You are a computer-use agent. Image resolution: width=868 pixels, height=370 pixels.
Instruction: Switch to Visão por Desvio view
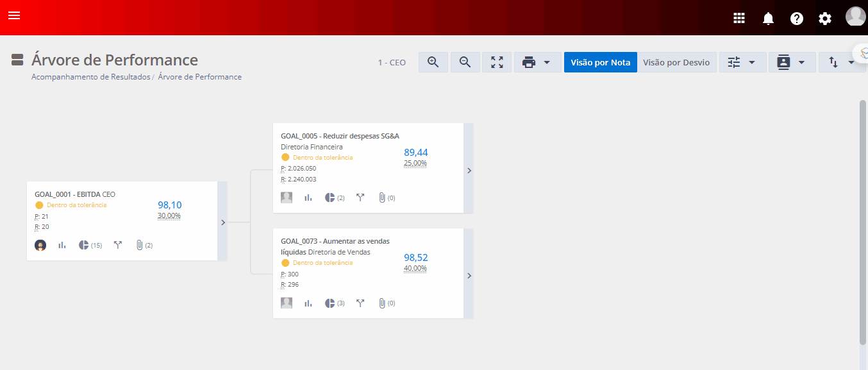point(676,62)
